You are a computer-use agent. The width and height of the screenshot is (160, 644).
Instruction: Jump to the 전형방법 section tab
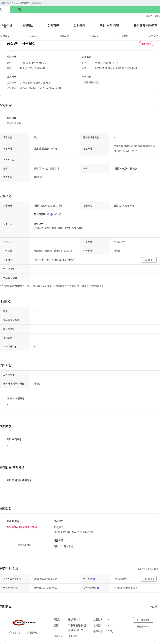pyautogui.click(x=124, y=36)
